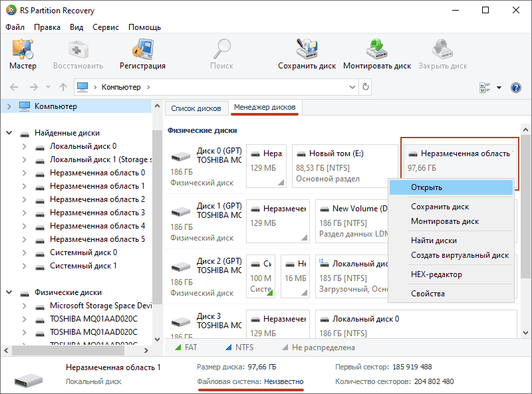The width and height of the screenshot is (532, 394).
Task: Click the tree panel scroll-down arrow
Action: click(157, 339)
